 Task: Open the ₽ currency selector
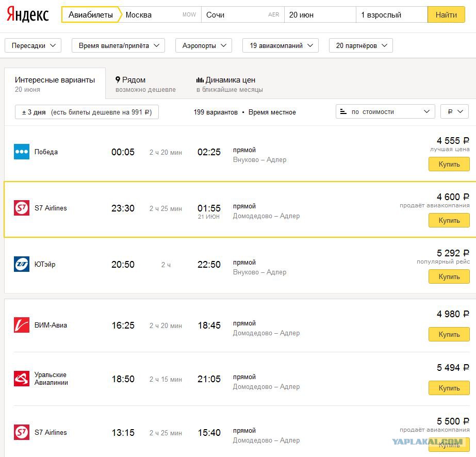coord(455,112)
